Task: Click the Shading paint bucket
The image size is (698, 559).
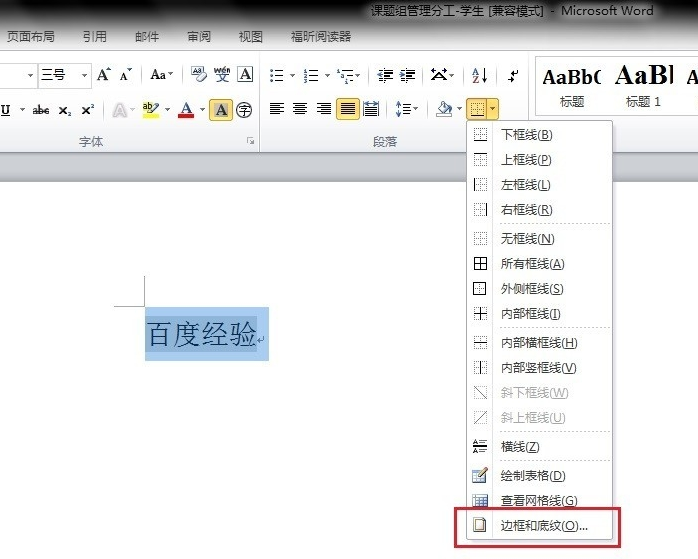Action: coord(444,109)
